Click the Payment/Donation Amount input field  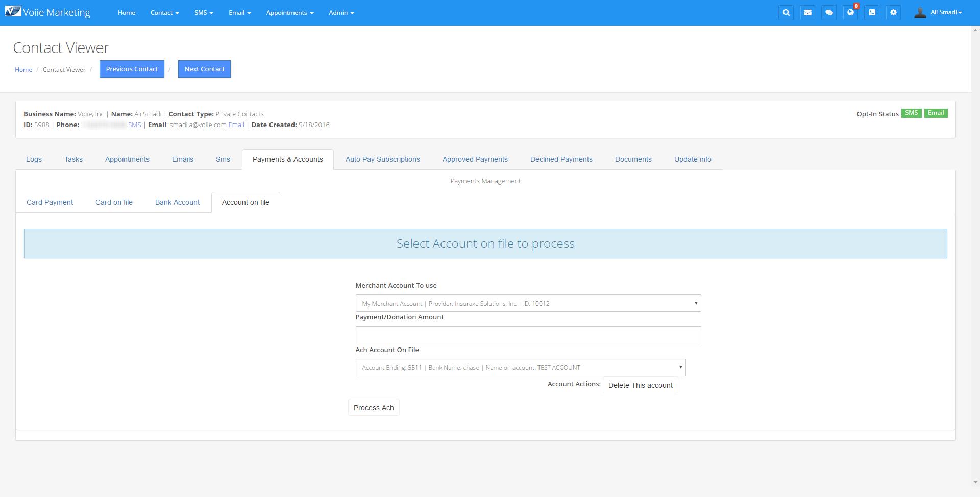click(528, 335)
